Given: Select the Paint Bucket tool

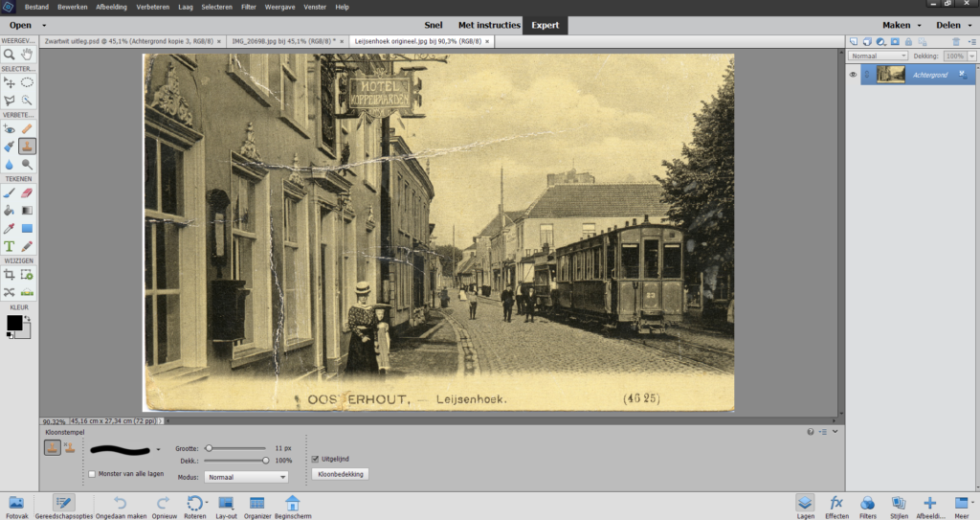Looking at the screenshot, I should pos(9,211).
